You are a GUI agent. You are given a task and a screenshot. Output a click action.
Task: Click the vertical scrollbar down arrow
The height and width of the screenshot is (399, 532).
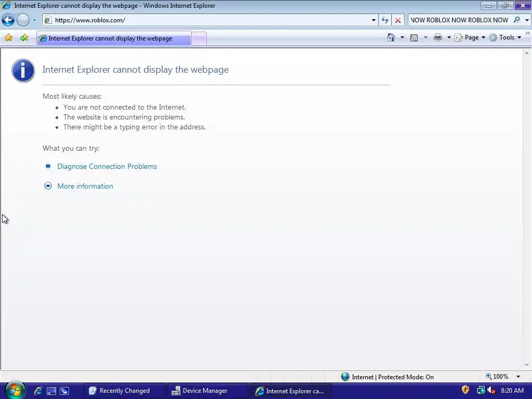click(x=527, y=365)
